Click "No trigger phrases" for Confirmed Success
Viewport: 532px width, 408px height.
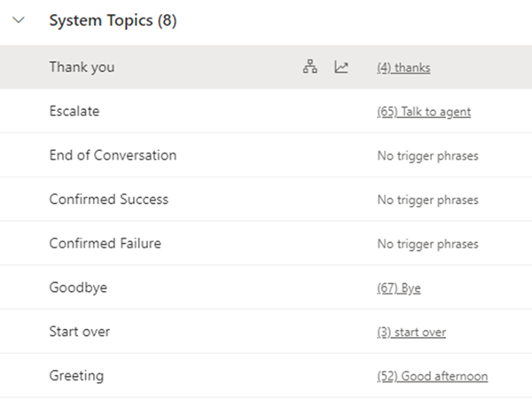click(x=427, y=200)
